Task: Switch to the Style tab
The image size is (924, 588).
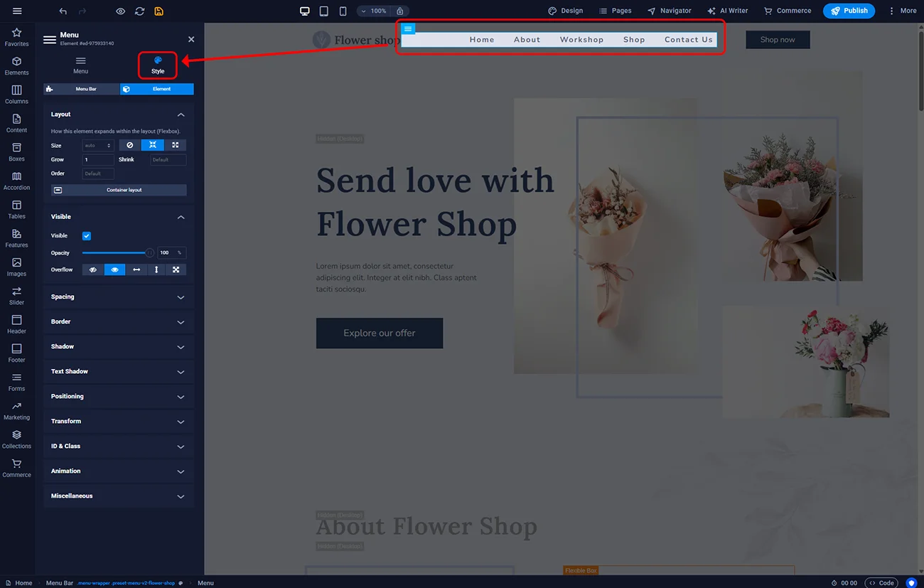Action: 158,65
